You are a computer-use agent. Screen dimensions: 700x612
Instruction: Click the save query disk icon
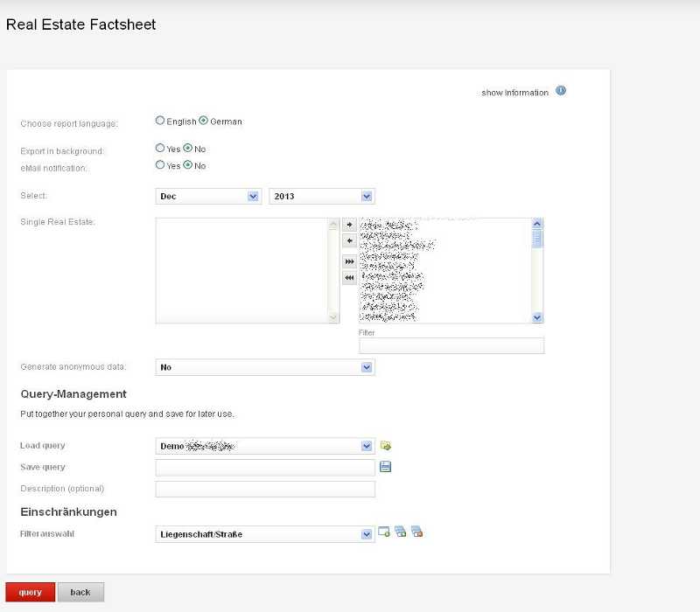click(385, 467)
